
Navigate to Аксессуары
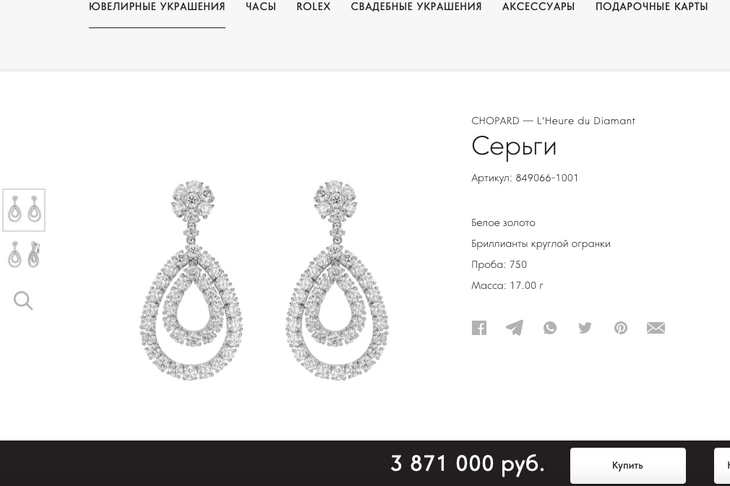pos(538,7)
